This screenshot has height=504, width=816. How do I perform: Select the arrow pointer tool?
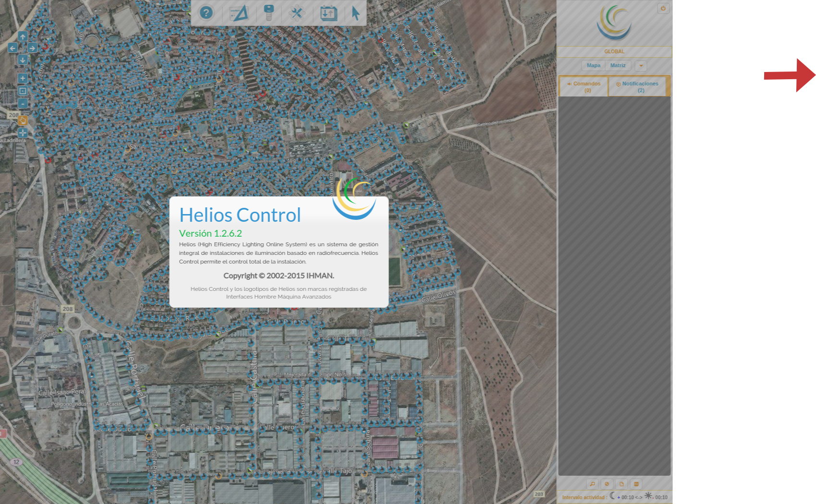click(x=355, y=13)
